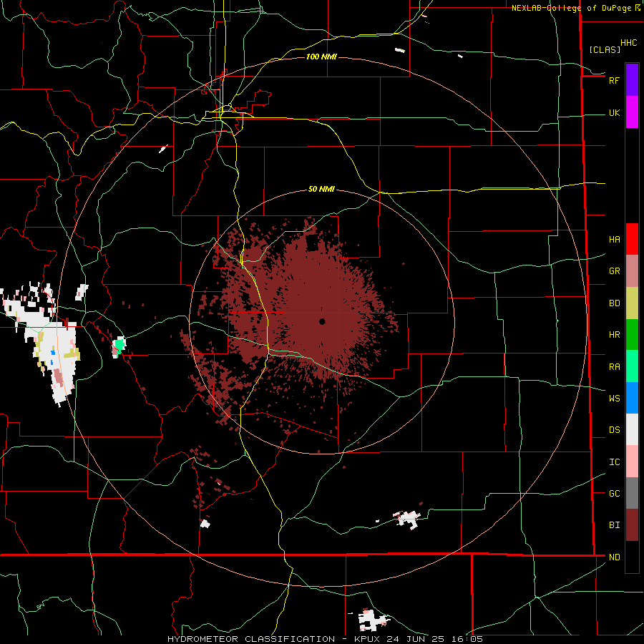Click the gray GC legend color swatch
Image resolution: width=644 pixels, height=644 pixels.
(x=632, y=493)
